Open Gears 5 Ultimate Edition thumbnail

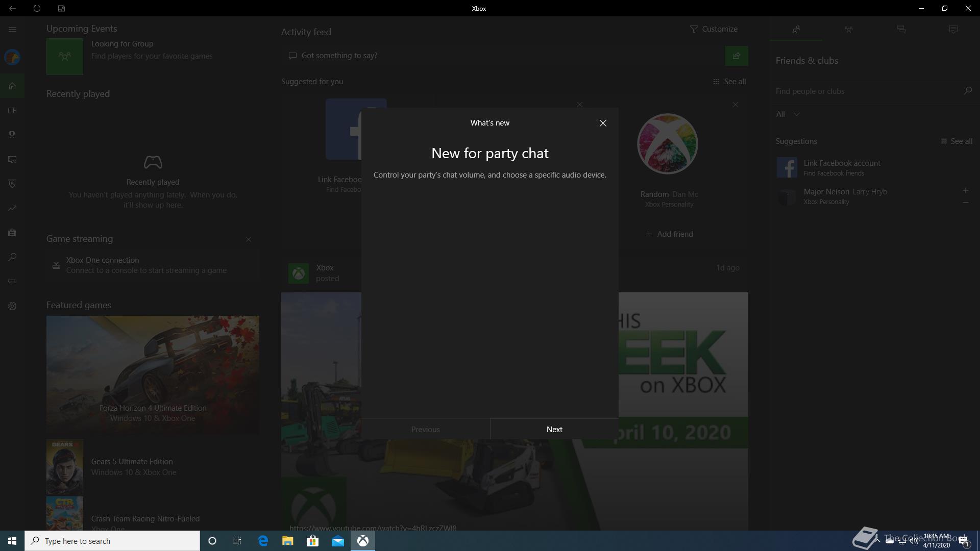(65, 467)
